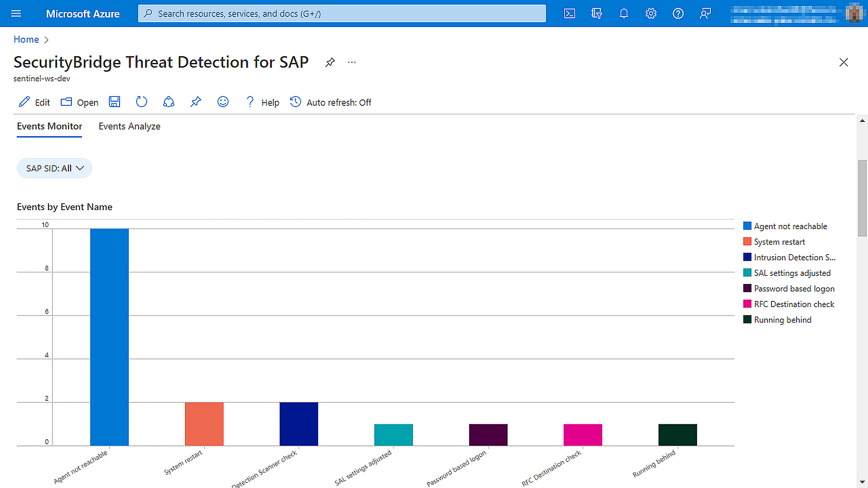Click the scrollbar down arrow
This screenshot has width=868, height=488.
pyautogui.click(x=862, y=482)
